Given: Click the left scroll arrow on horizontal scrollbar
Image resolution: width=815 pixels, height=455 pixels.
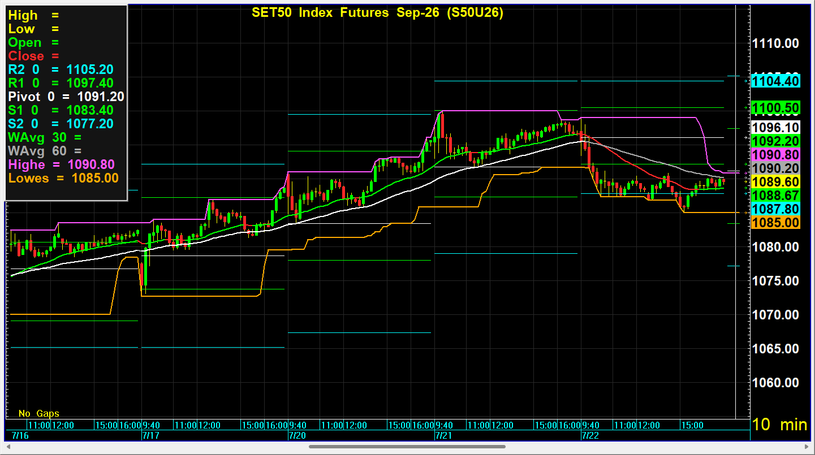Looking at the screenshot, I should pyautogui.click(x=8, y=447).
